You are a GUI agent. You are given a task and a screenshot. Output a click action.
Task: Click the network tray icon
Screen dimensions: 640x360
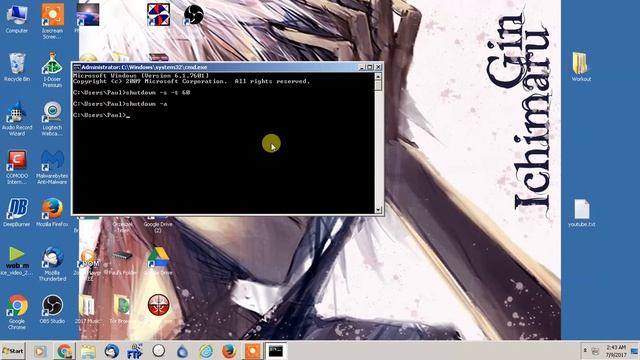point(596,351)
